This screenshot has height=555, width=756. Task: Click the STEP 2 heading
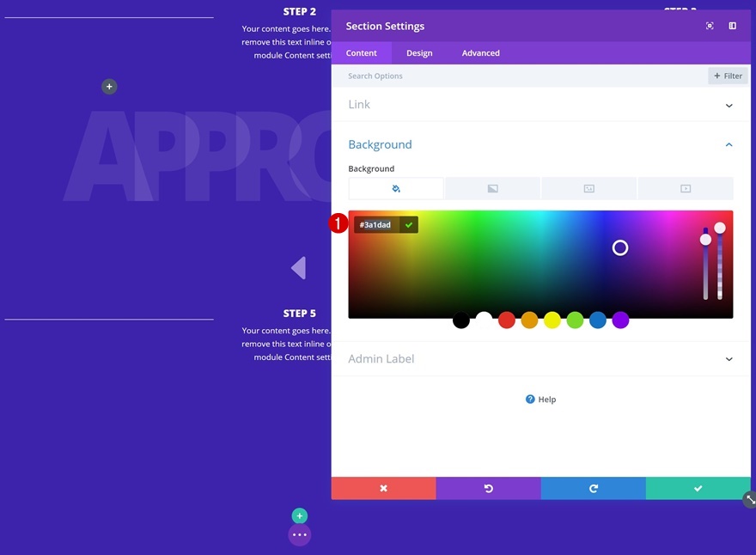[x=300, y=11]
